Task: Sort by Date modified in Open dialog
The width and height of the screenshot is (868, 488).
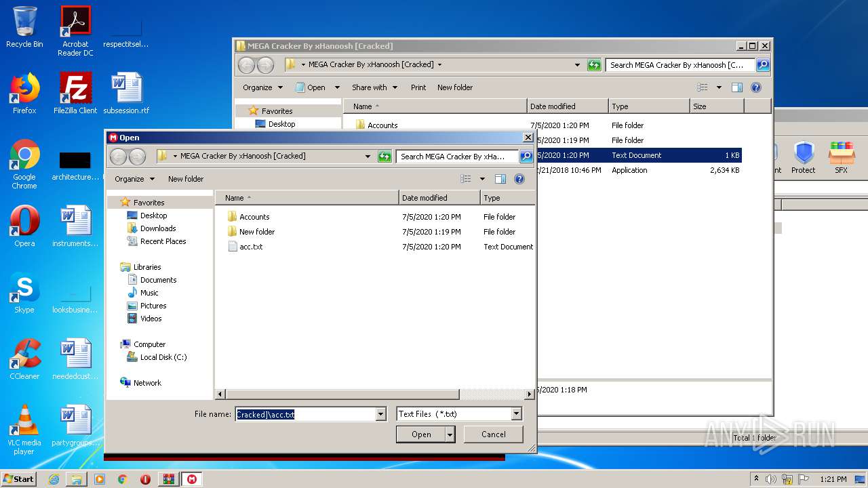Action: click(x=439, y=198)
